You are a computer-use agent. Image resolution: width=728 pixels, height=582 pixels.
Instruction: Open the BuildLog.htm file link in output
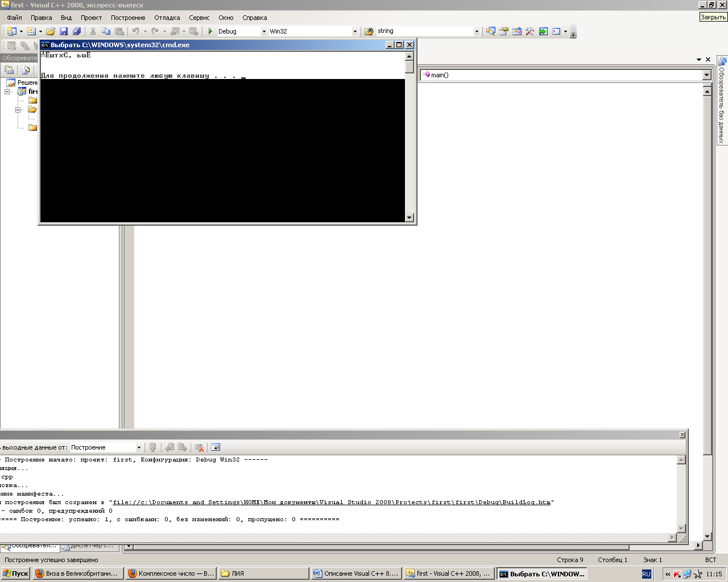[x=332, y=502]
